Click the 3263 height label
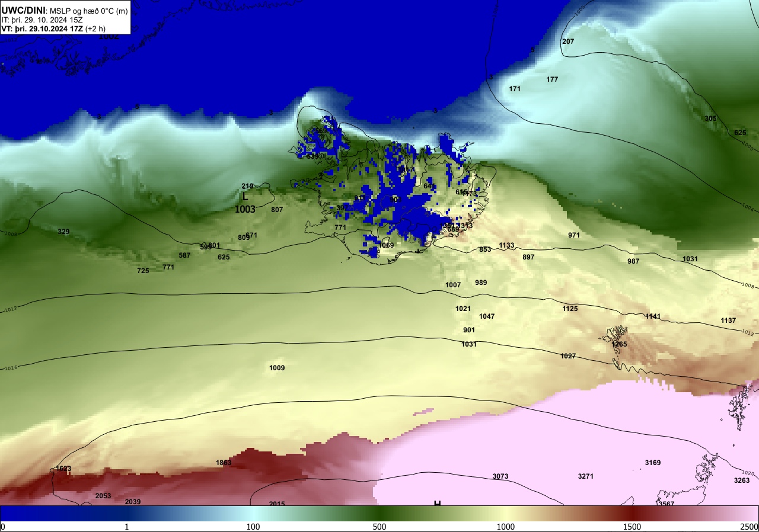The image size is (759, 532). click(x=742, y=480)
